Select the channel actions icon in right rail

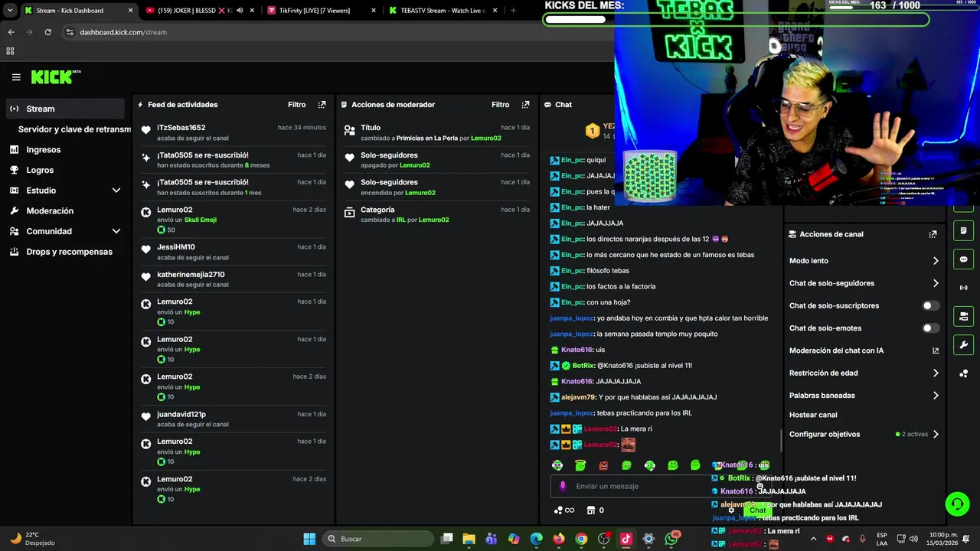(963, 316)
